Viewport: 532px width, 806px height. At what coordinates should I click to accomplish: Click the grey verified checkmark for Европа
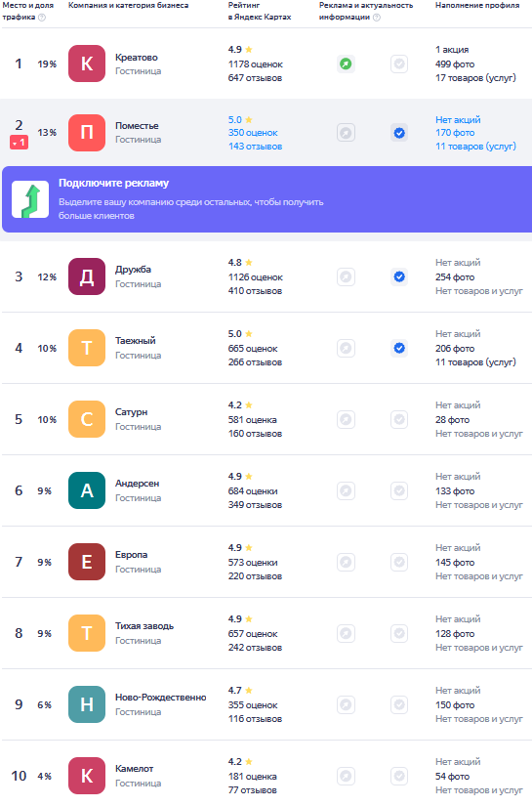point(399,563)
